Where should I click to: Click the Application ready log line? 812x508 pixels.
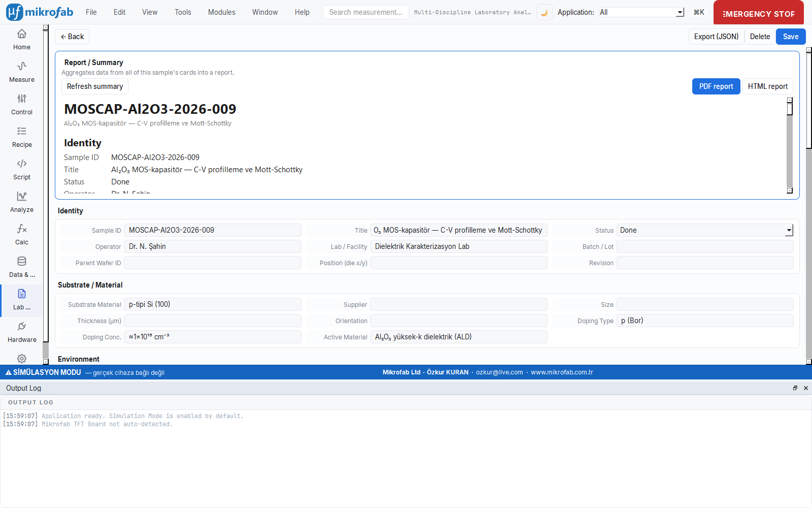tap(123, 416)
